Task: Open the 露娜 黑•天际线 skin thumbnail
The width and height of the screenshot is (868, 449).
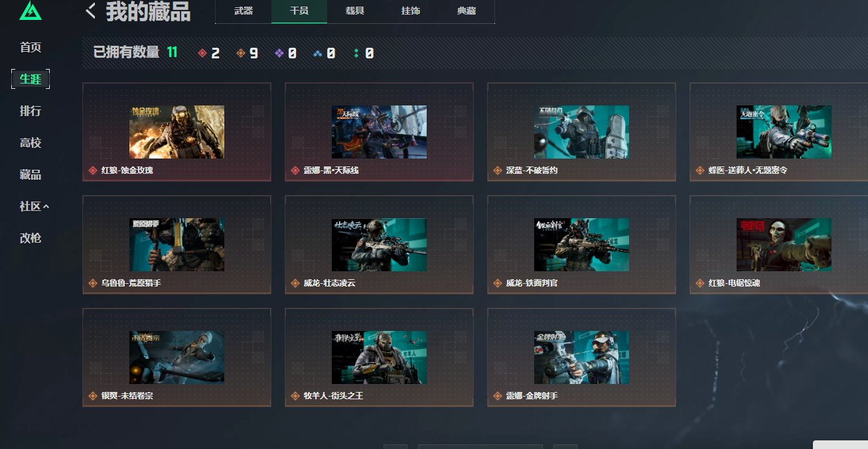Action: (x=379, y=132)
